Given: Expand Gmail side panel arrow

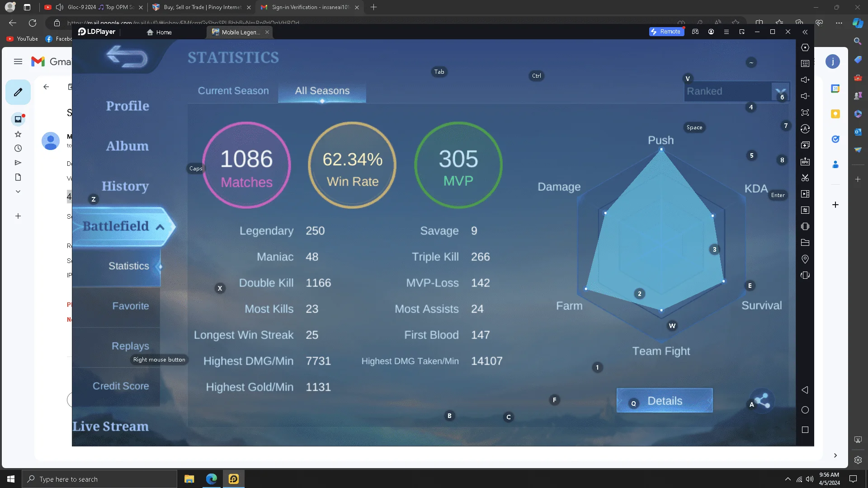Looking at the screenshot, I should pyautogui.click(x=835, y=455).
